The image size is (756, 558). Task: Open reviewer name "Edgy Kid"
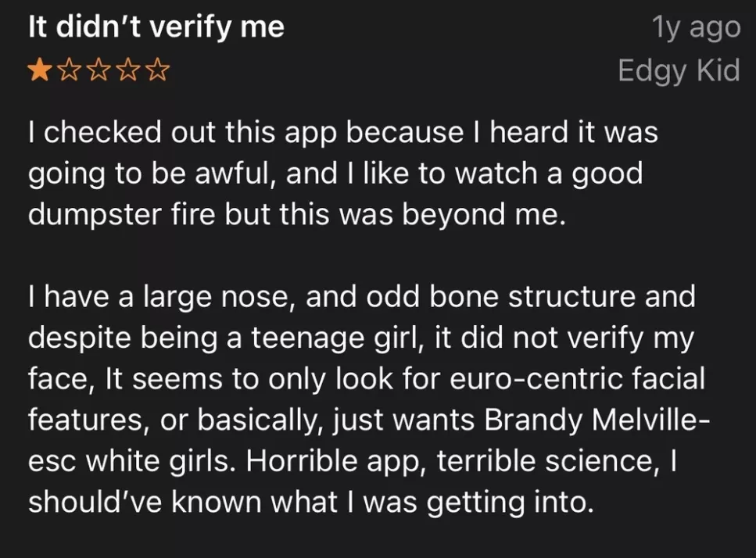[678, 70]
